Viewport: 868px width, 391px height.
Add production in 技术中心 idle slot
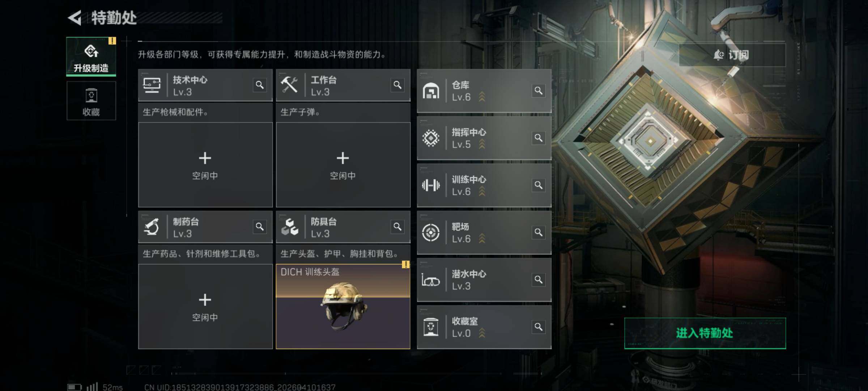pyautogui.click(x=205, y=165)
